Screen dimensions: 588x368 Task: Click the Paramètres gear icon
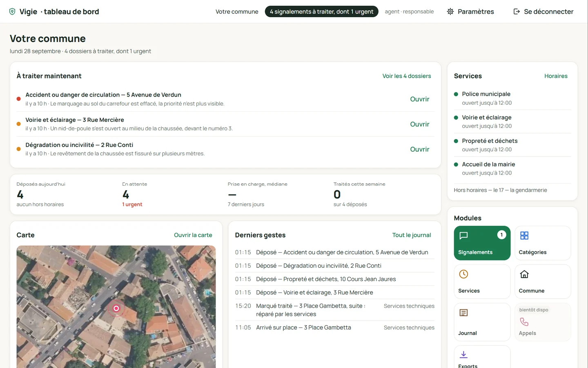[450, 11]
